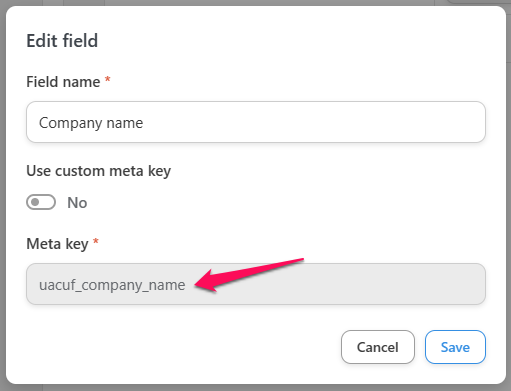Click the pink arrow's thin tail end

[x=301, y=260]
